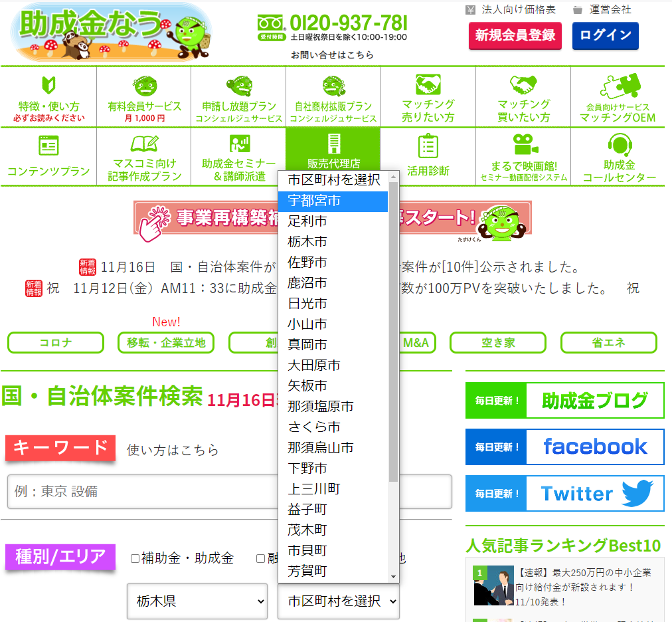Open 助成金セミナー&講師派遣 icon
Viewport: 672px width, 622px height.
(238, 144)
